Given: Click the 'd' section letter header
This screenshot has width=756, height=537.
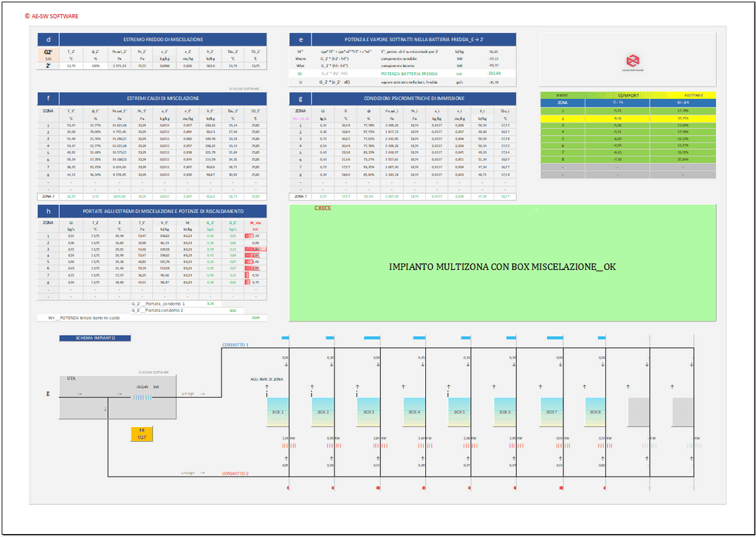Looking at the screenshot, I should pyautogui.click(x=48, y=39).
